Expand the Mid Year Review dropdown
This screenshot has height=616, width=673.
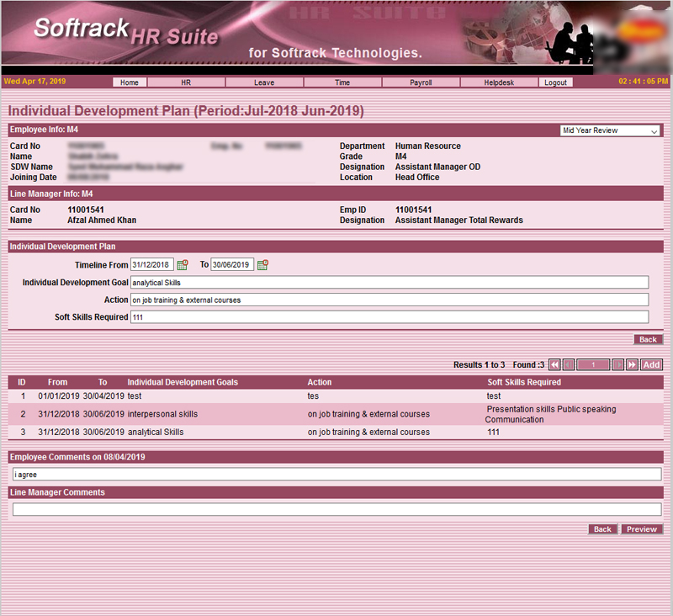[x=610, y=130]
